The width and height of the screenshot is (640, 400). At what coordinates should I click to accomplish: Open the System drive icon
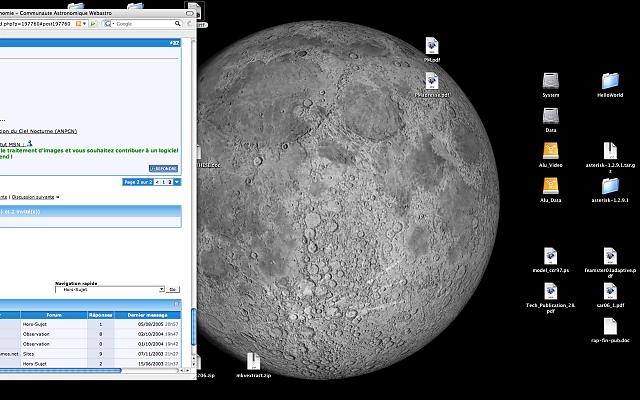point(551,81)
